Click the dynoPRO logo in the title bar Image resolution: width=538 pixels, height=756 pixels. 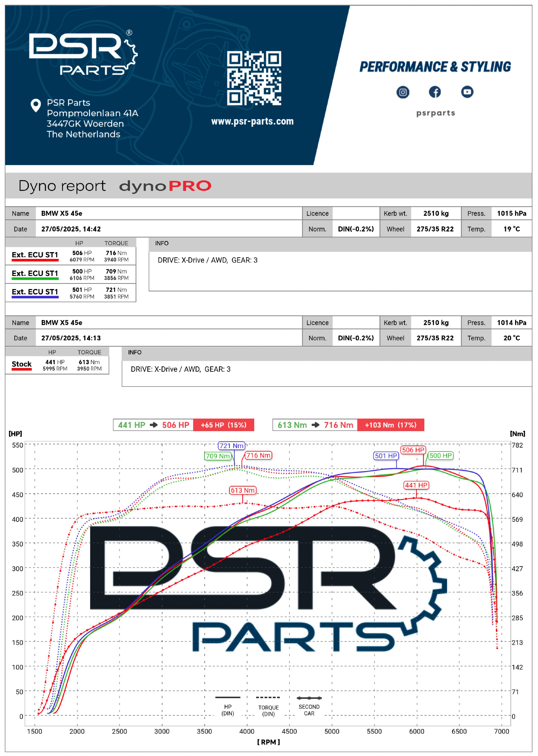(x=165, y=186)
